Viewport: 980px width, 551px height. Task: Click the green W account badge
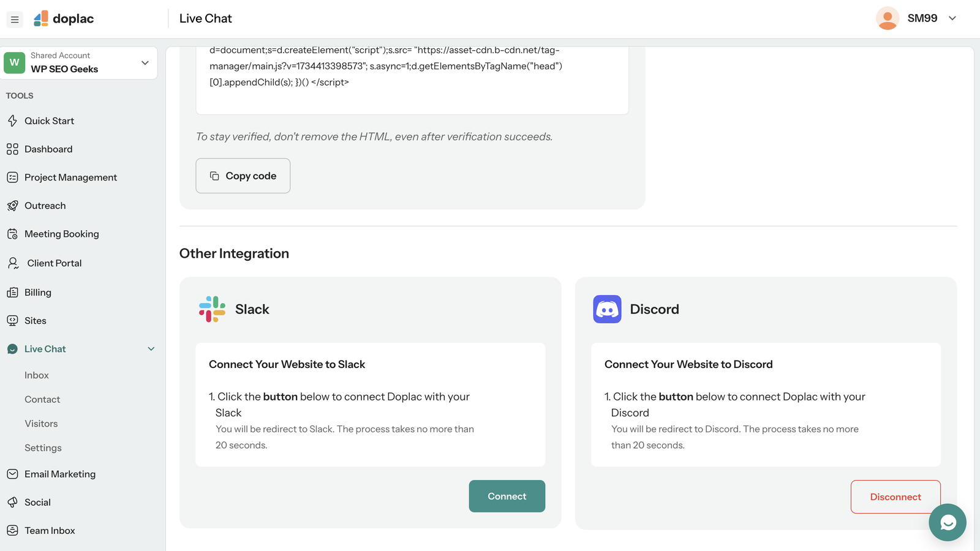(15, 62)
